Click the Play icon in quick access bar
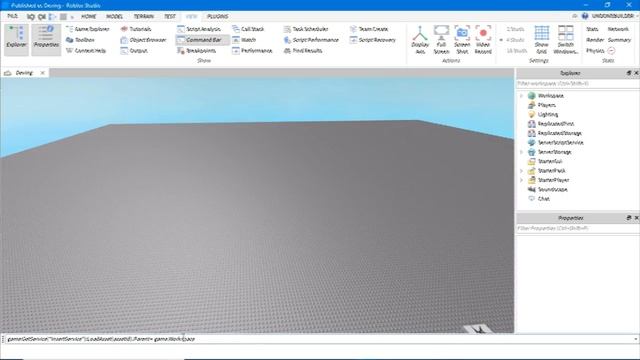 tap(52, 17)
